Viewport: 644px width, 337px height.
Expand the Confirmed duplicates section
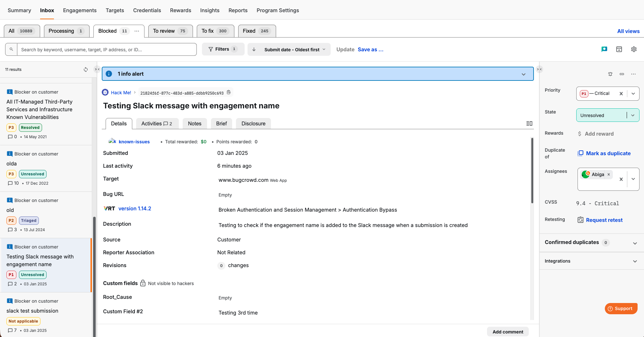(635, 243)
